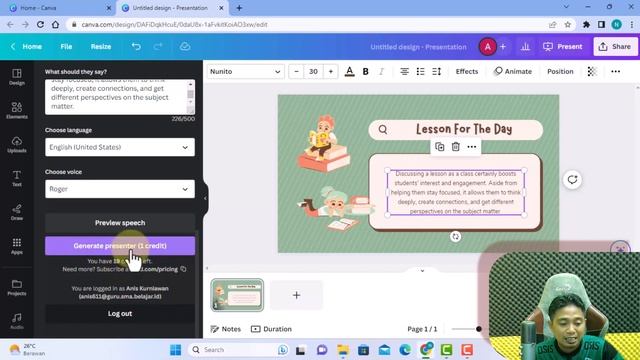The width and height of the screenshot is (640, 360).
Task: Open the Resize menu
Action: pyautogui.click(x=101, y=47)
